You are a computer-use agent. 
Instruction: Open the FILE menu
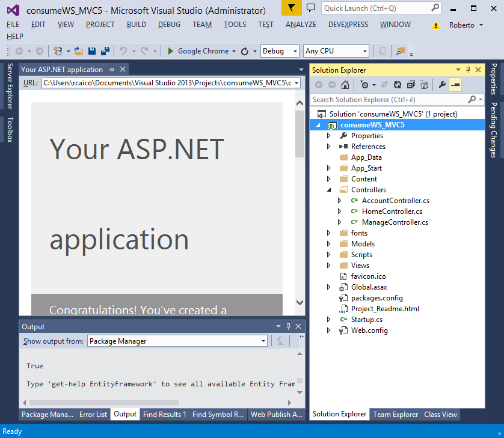tap(13, 25)
